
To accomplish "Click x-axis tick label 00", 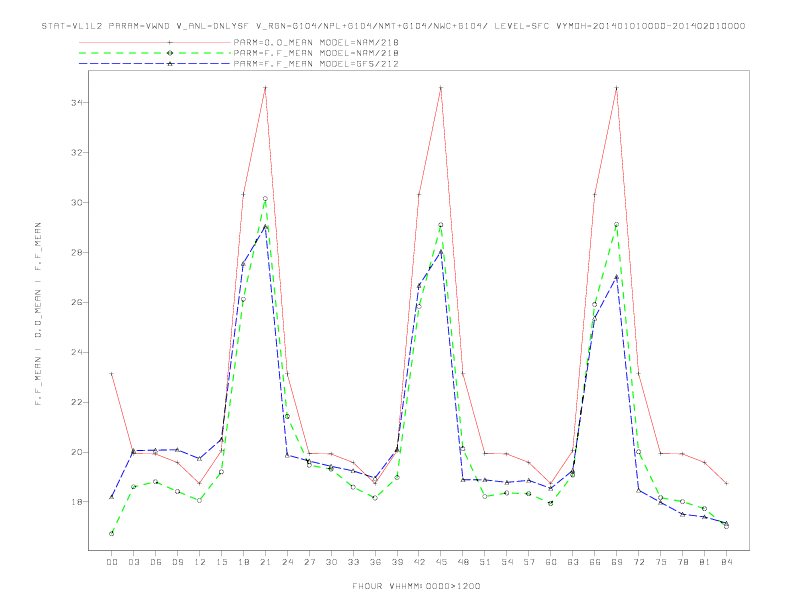I will pos(112,562).
